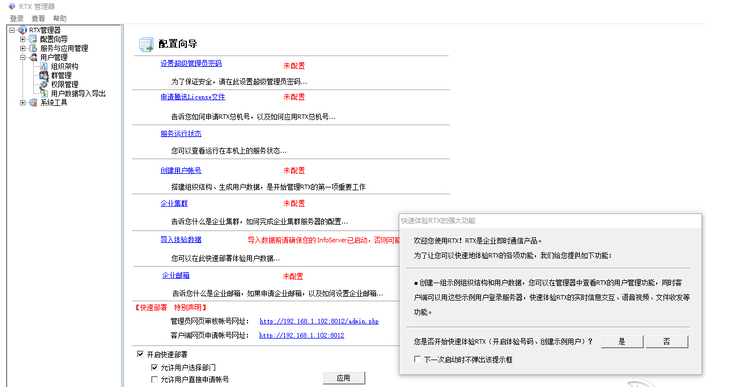Open the 企业集群 link
730x387 pixels.
click(174, 204)
